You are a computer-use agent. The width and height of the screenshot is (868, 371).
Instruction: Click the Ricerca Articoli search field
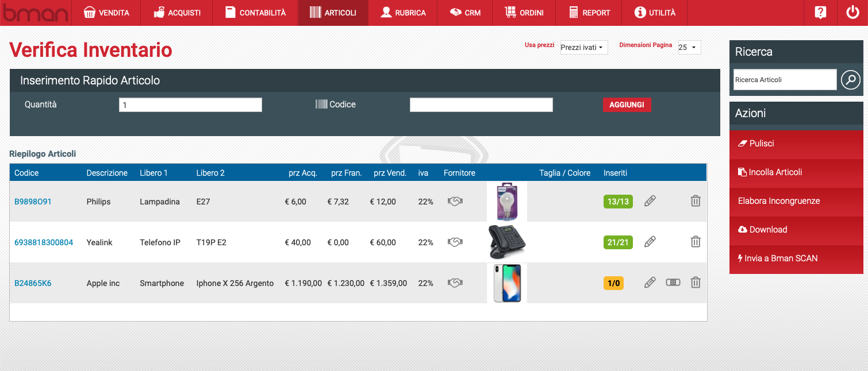(x=785, y=80)
